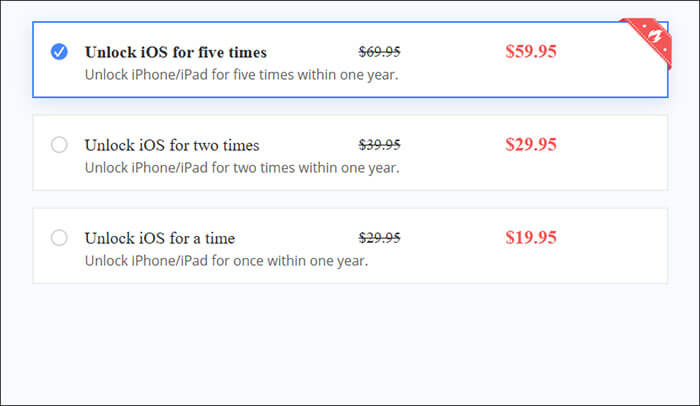Click the "Unlock iOS for a time" title

pyautogui.click(x=160, y=238)
